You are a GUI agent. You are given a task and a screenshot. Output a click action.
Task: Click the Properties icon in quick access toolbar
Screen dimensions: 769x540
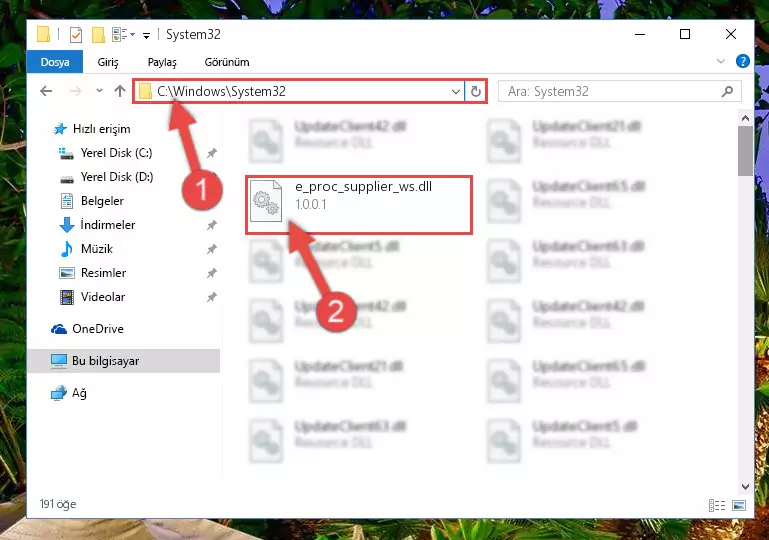point(76,35)
